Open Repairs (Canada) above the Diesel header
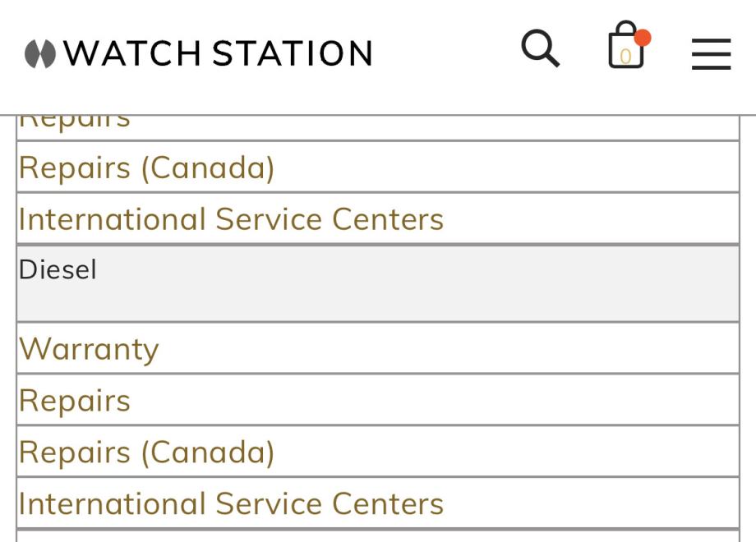Screen dimensions: 756x542 tap(146, 168)
